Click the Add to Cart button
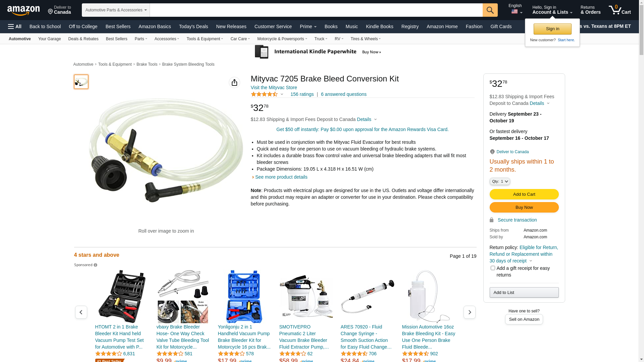 pyautogui.click(x=524, y=194)
